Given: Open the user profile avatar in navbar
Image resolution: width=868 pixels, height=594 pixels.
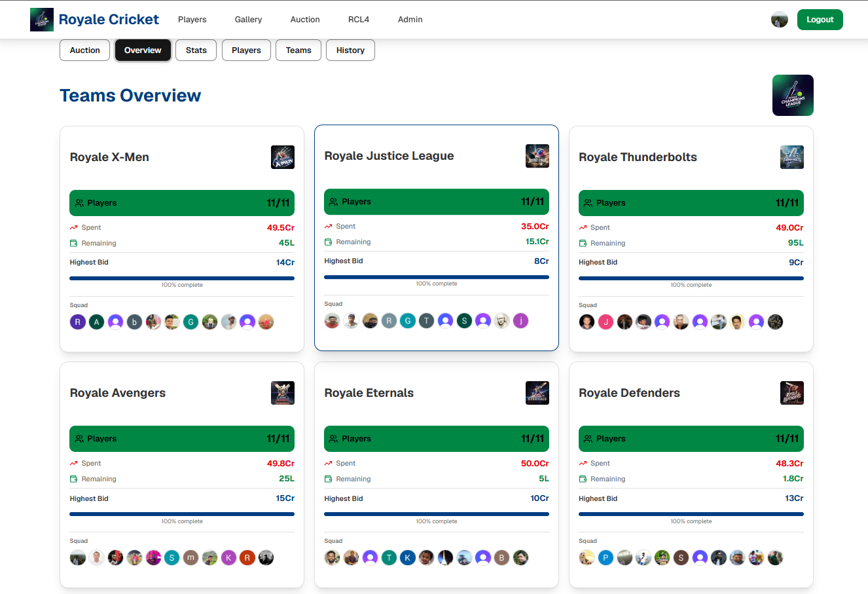Looking at the screenshot, I should pos(779,20).
